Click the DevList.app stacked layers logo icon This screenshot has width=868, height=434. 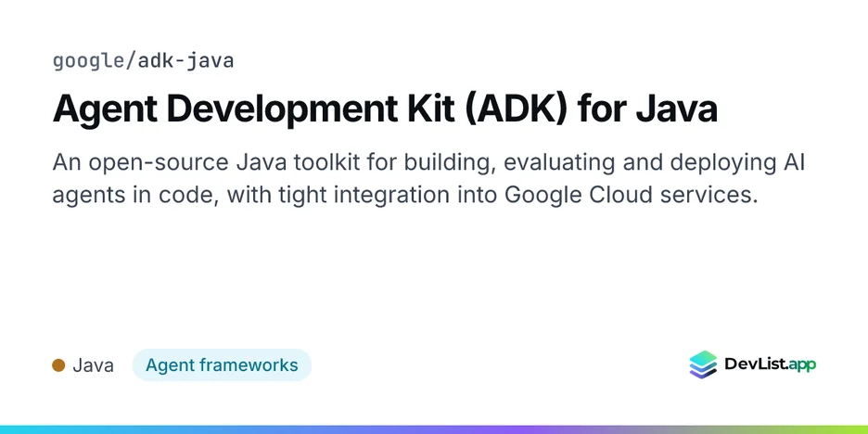pyautogui.click(x=703, y=364)
